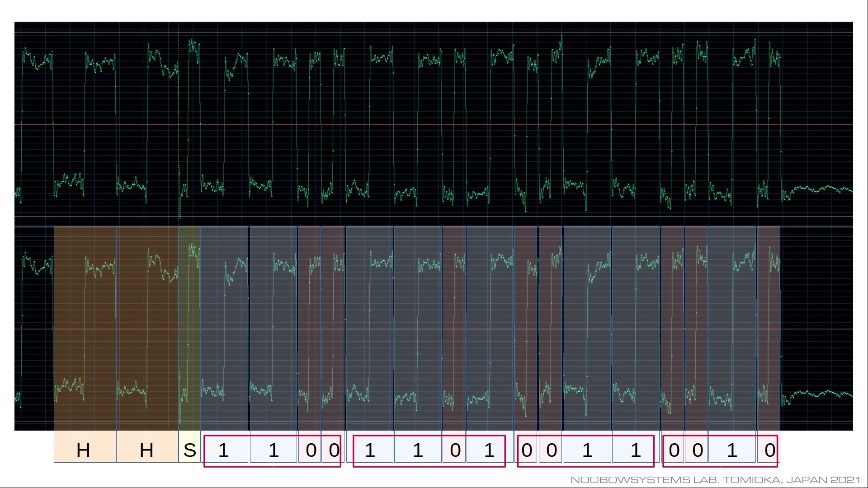Click the last 1 in the 1101 group
The width and height of the screenshot is (868, 488).
point(490,446)
